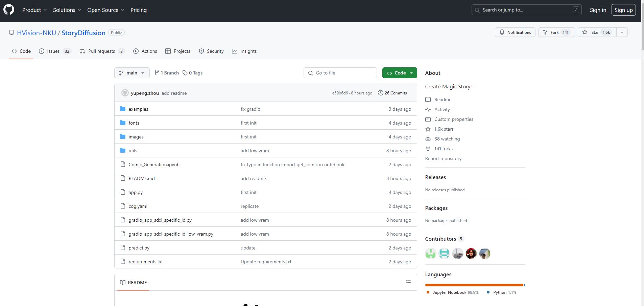Expand the green Code dropdown
The image size is (644, 306).
(x=400, y=73)
